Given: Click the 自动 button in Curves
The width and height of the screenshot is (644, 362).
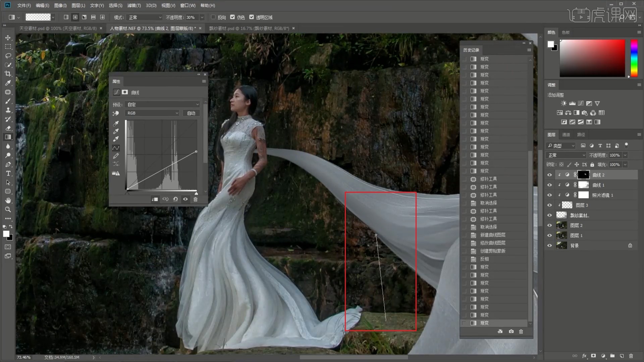Looking at the screenshot, I should point(191,113).
